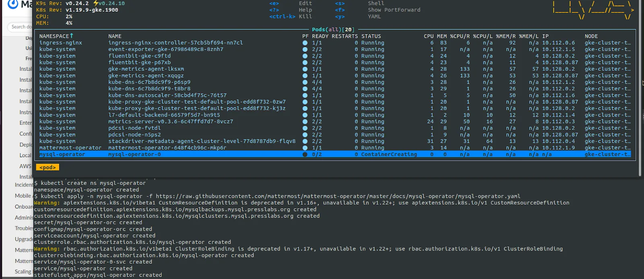Click port-forward dot for mysql-operator-0 row
Image resolution: width=644 pixels, height=279 pixels.
305,154
